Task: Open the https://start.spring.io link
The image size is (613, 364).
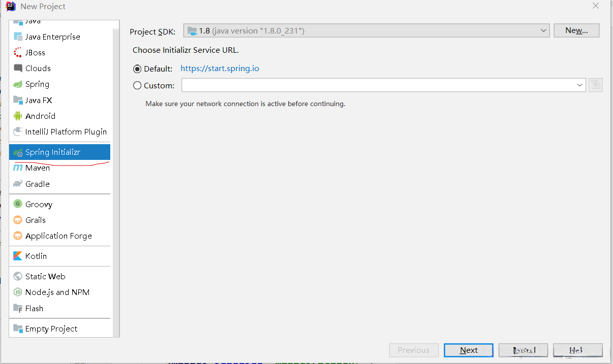Action: pyautogui.click(x=220, y=69)
